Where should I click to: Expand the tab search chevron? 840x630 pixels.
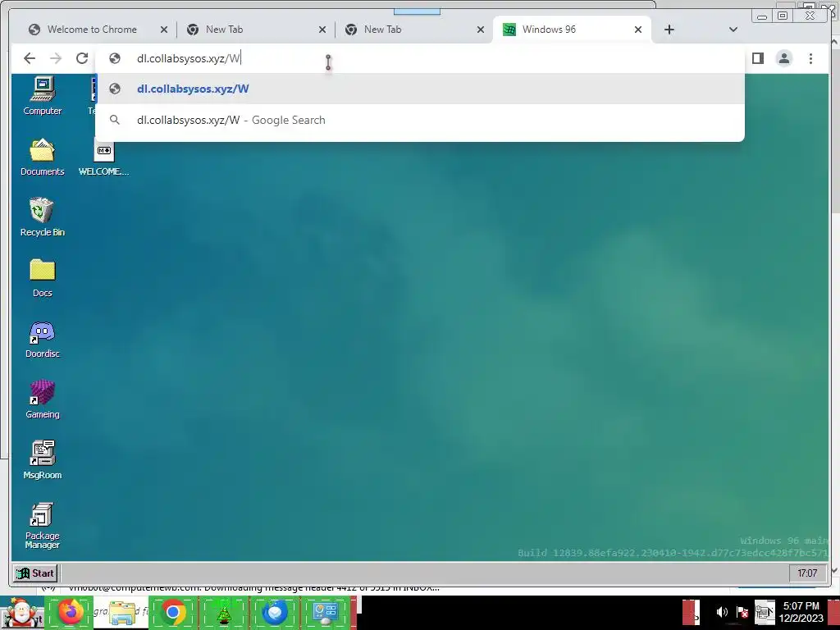point(733,30)
